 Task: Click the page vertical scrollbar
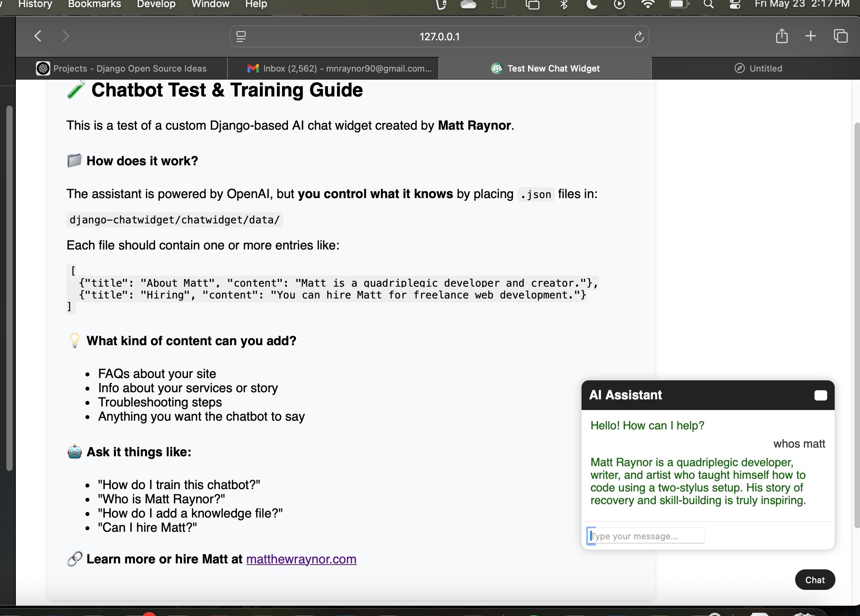(856, 324)
